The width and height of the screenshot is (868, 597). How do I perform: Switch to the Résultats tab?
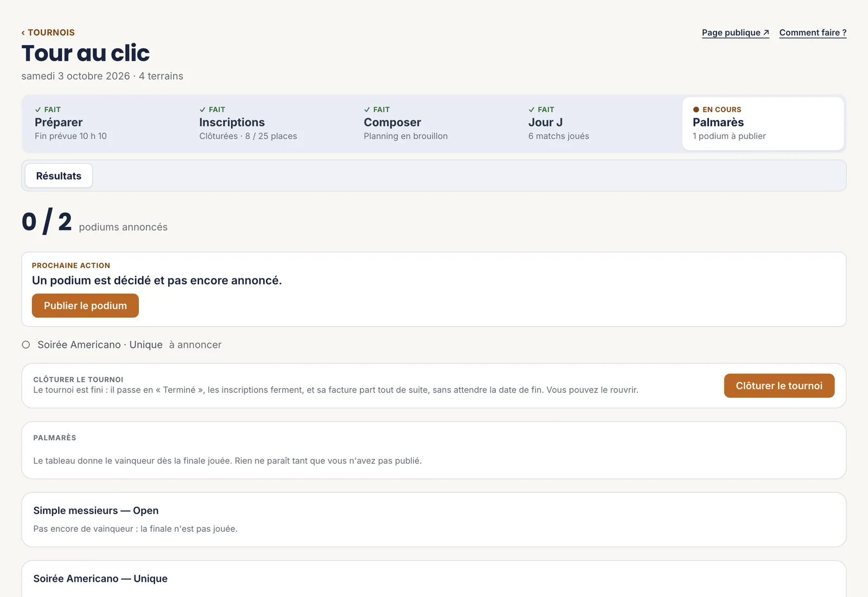(x=59, y=176)
